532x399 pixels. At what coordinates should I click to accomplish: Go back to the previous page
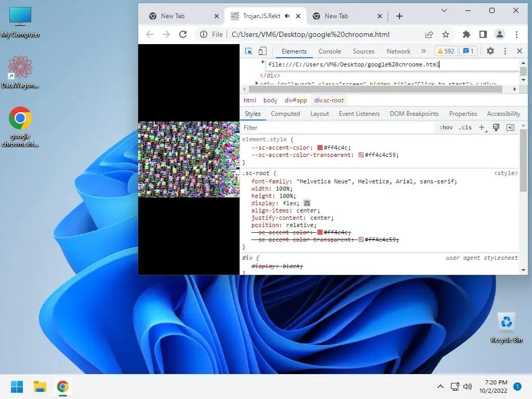[x=150, y=34]
